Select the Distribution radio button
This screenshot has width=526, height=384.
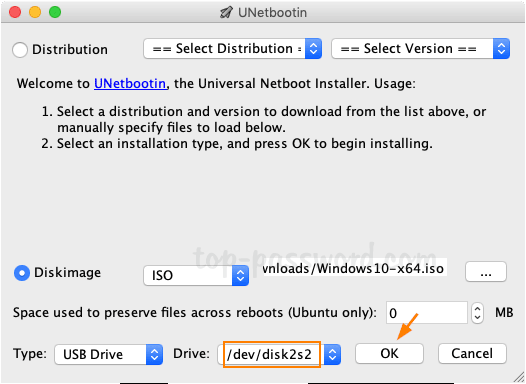(20, 50)
